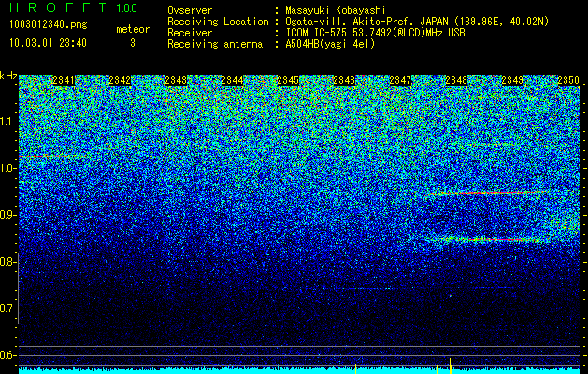
Task: Click the faint red trace near 1.03 kHz
Action: 50,156
